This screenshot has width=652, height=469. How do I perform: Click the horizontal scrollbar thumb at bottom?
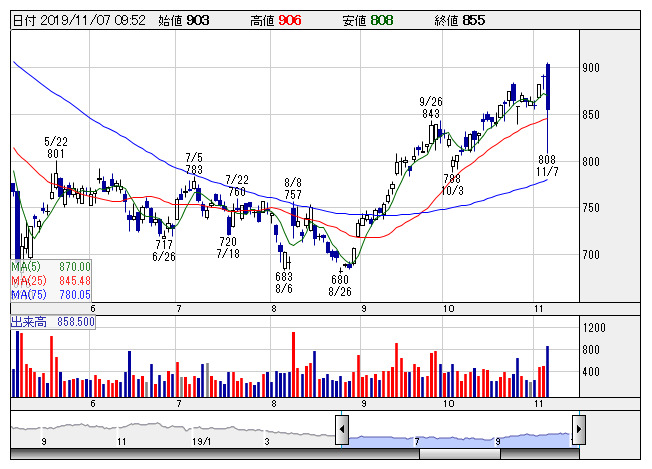click(x=460, y=454)
